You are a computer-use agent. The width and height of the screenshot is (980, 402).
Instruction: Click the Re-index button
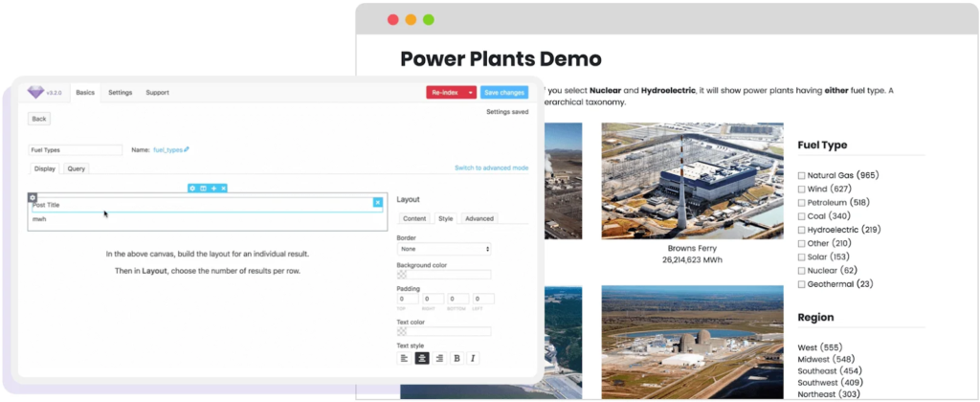tap(445, 93)
